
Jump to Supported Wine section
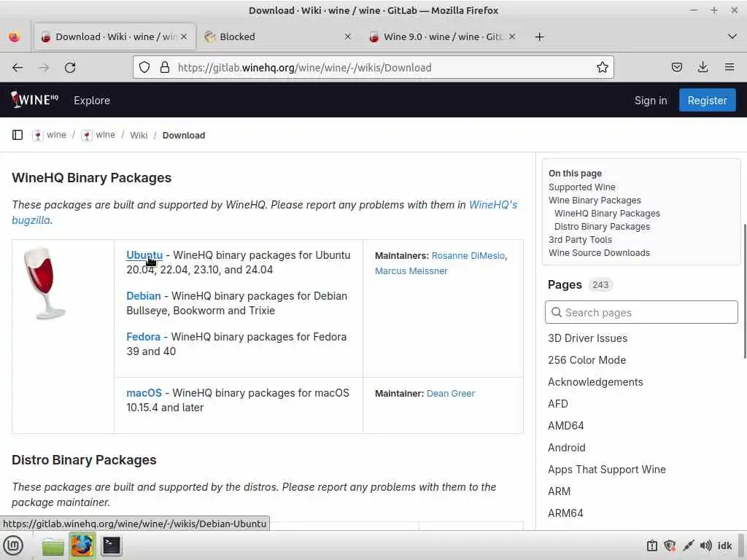point(581,187)
